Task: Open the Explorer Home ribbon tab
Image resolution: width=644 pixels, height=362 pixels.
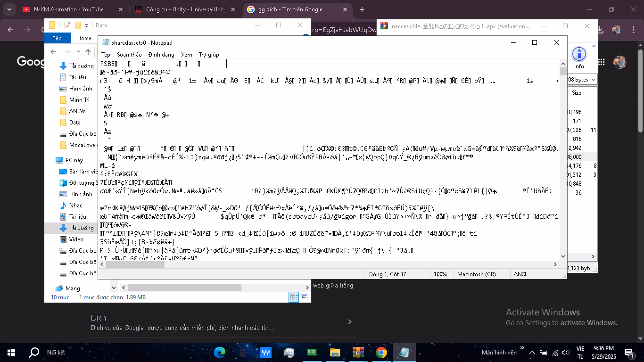Action: pos(84,38)
